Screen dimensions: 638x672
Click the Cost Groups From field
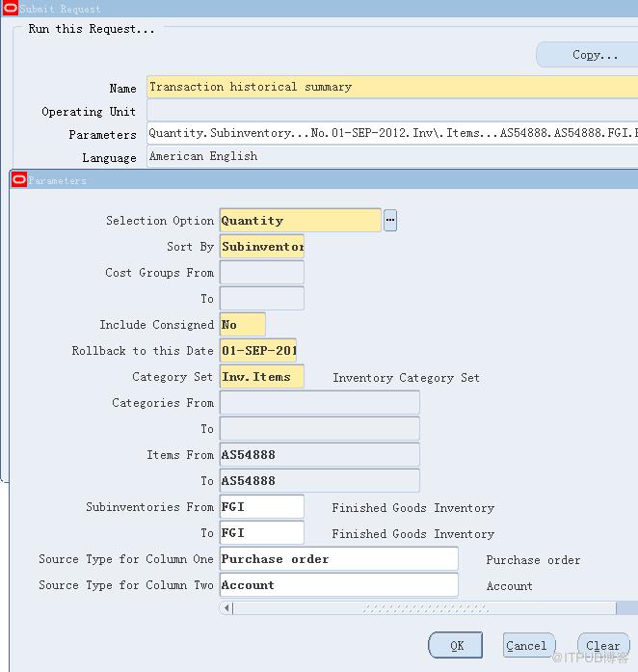point(261,273)
